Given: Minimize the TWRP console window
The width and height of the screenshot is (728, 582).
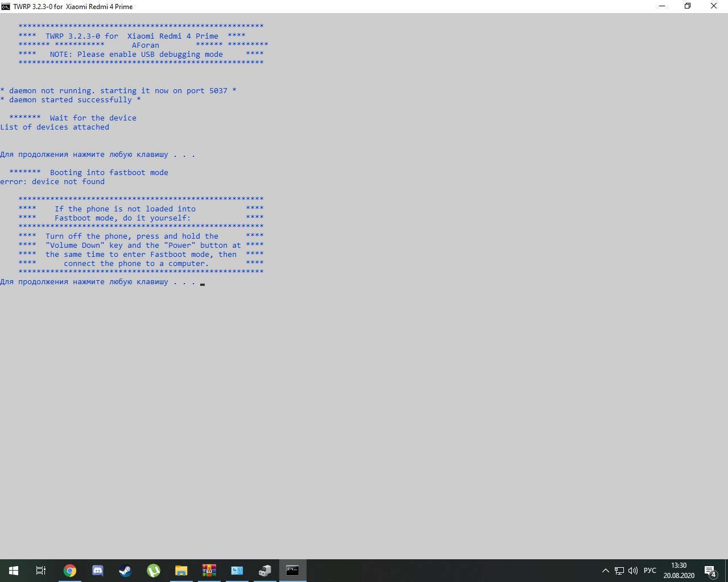Looking at the screenshot, I should pyautogui.click(x=662, y=6).
